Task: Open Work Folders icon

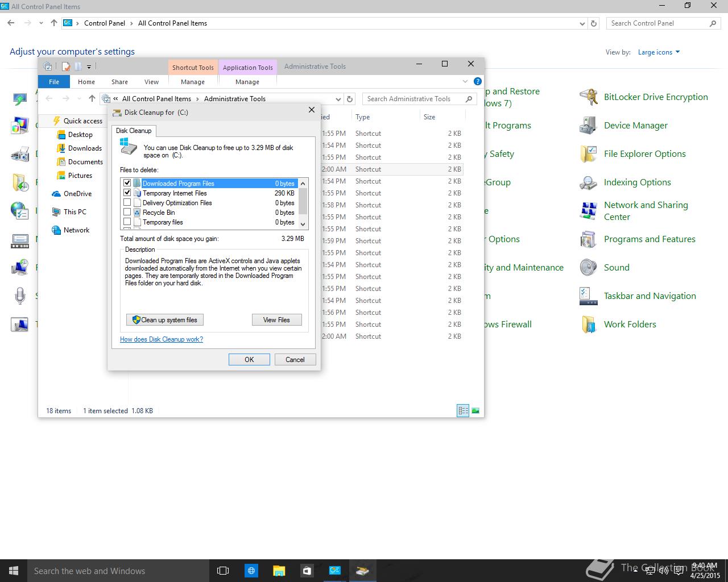Action: click(x=589, y=325)
